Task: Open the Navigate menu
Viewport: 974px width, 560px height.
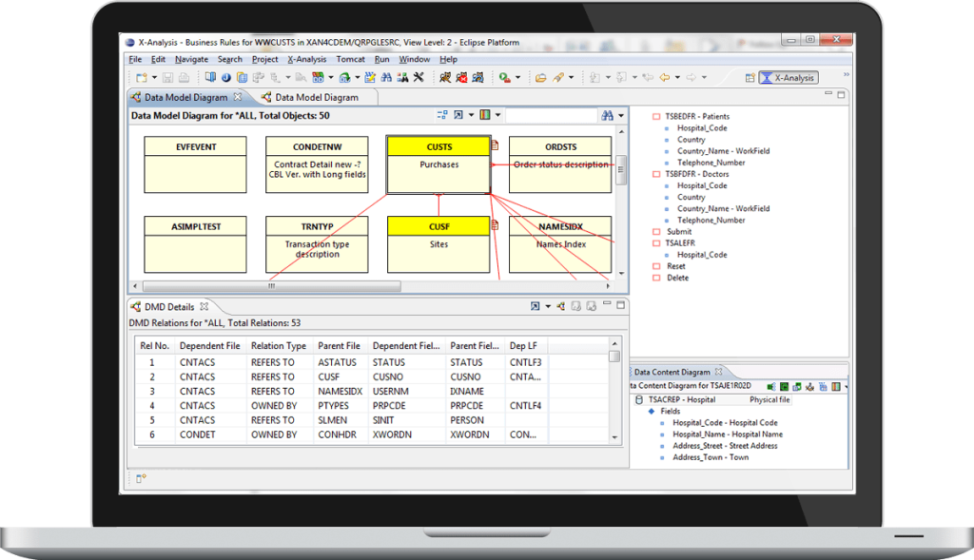Action: [x=191, y=59]
